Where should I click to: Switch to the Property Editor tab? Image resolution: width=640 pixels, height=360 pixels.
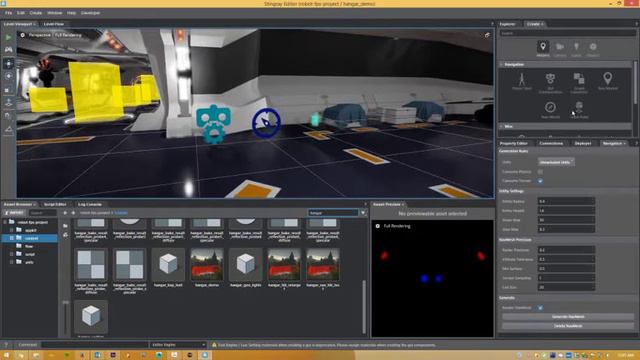[513, 143]
